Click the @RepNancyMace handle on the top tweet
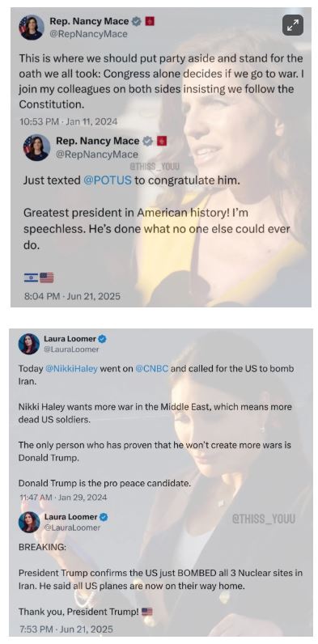Viewport: 318px width, 644px height. (x=88, y=34)
